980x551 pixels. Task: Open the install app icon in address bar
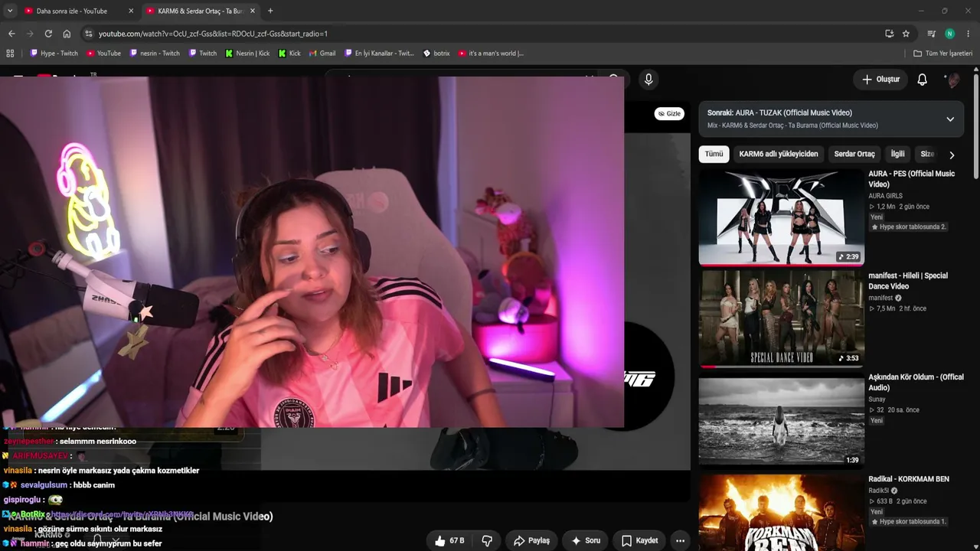(x=889, y=34)
